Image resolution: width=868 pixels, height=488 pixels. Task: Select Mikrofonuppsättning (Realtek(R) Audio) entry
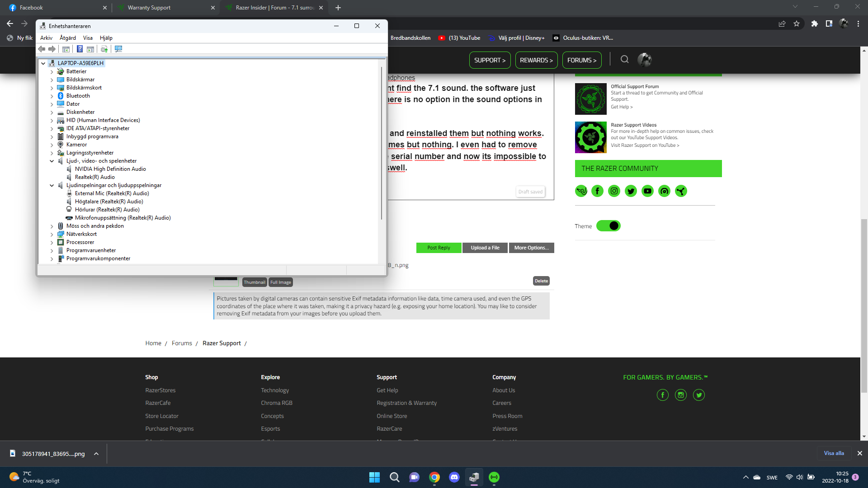pos(123,218)
